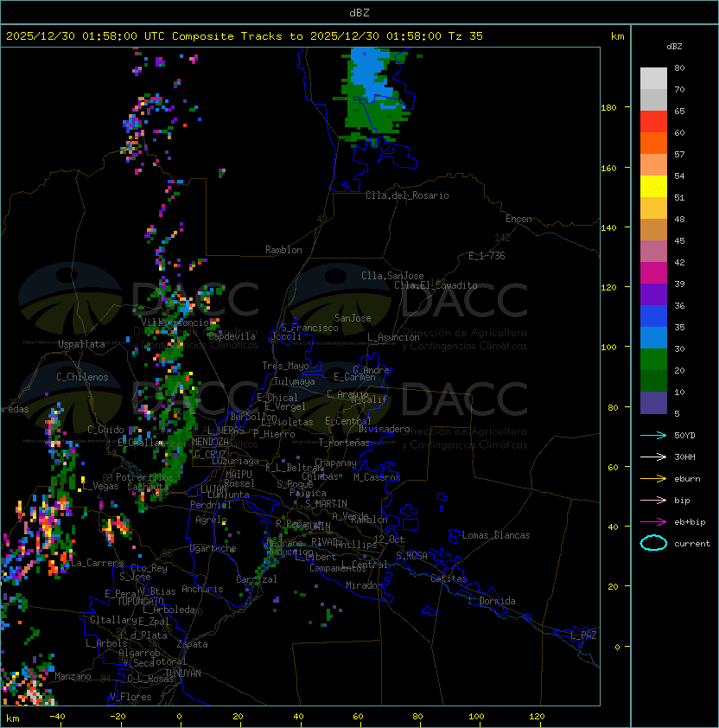
Task: Select the bright yellow 51-54 dBZ band
Action: click(x=653, y=186)
